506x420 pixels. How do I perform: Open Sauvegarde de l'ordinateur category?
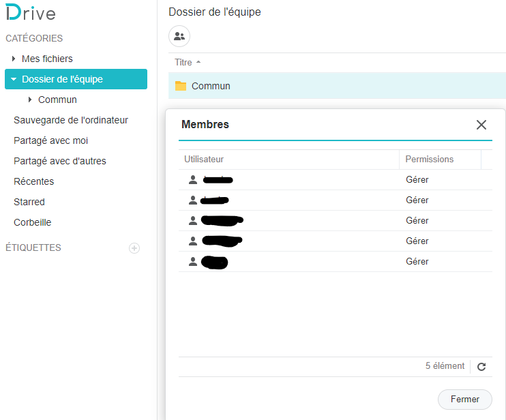click(71, 120)
